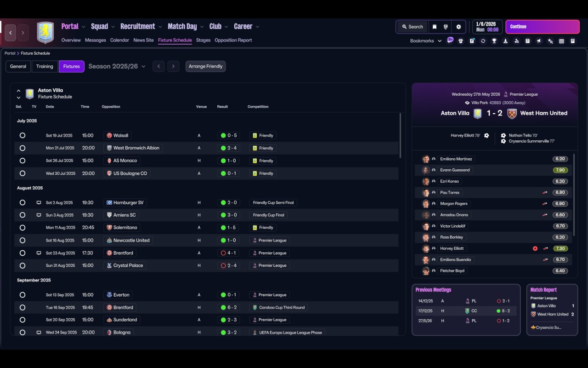Open the trophy competitions bookmark icon
This screenshot has width=588, height=368.
(x=494, y=41)
